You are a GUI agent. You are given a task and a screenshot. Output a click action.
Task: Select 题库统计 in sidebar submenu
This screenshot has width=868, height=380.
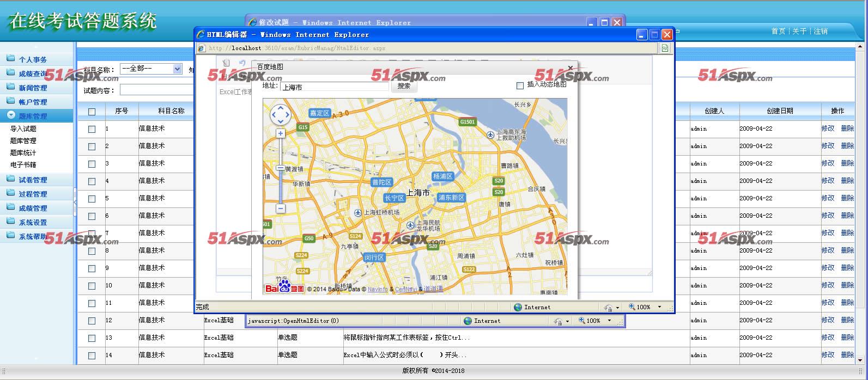[x=23, y=153]
